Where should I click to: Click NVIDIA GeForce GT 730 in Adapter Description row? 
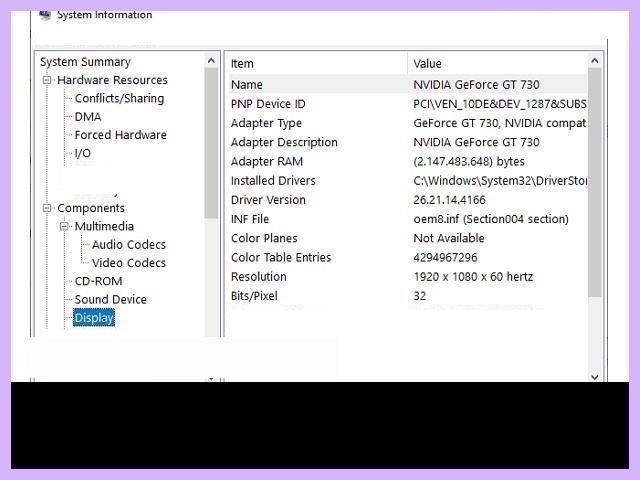(x=476, y=142)
